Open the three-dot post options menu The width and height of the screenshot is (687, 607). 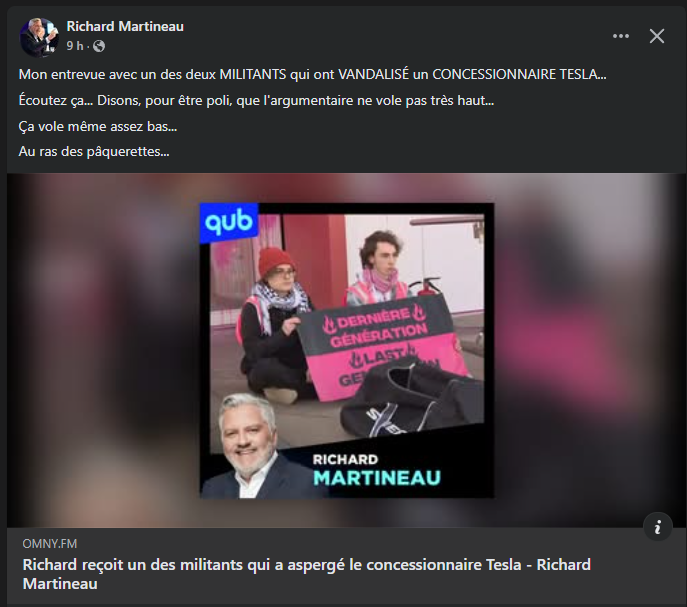(x=620, y=36)
